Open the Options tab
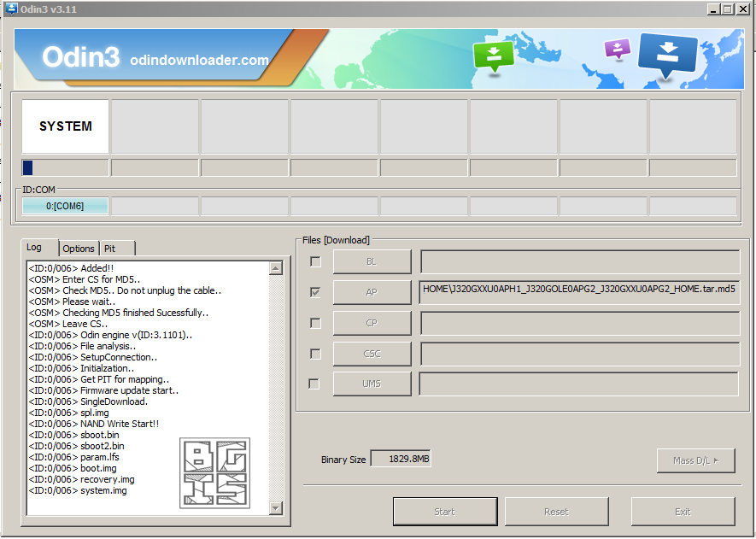The width and height of the screenshot is (756, 539). pyautogui.click(x=79, y=249)
